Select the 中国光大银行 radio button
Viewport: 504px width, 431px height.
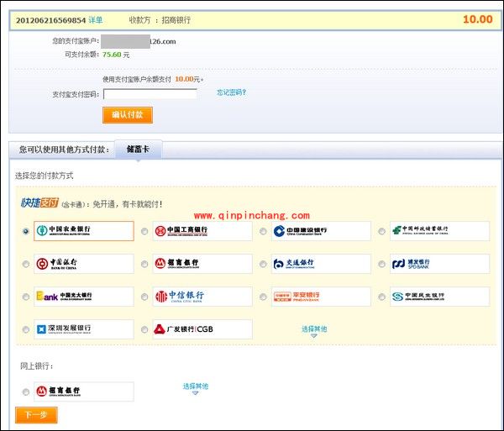pyautogui.click(x=26, y=297)
